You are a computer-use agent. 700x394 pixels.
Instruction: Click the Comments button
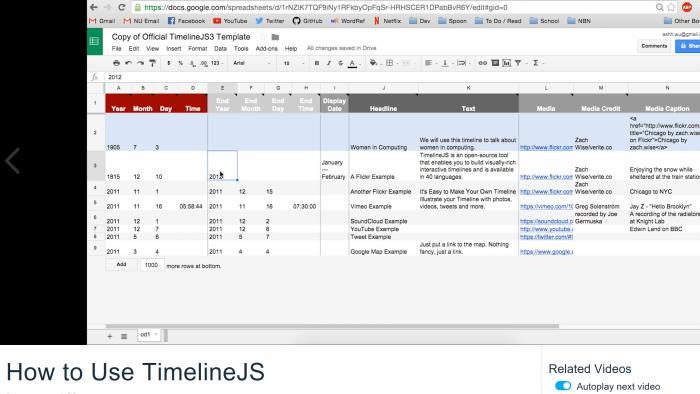(654, 46)
